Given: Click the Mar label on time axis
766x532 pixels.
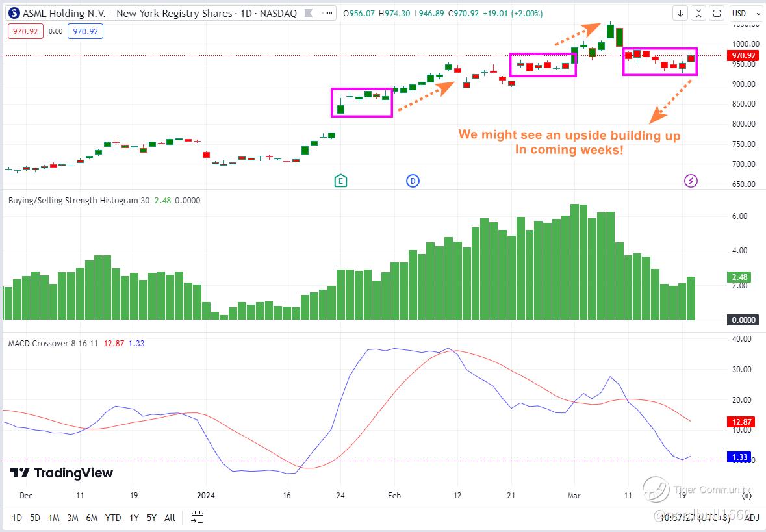Looking at the screenshot, I should tap(574, 496).
